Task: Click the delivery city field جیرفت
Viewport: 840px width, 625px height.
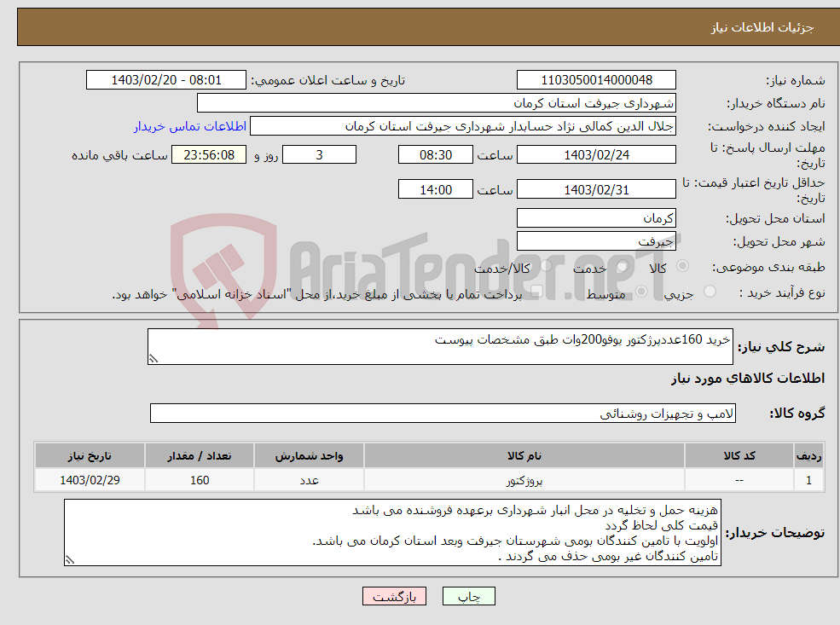Action: click(x=596, y=241)
